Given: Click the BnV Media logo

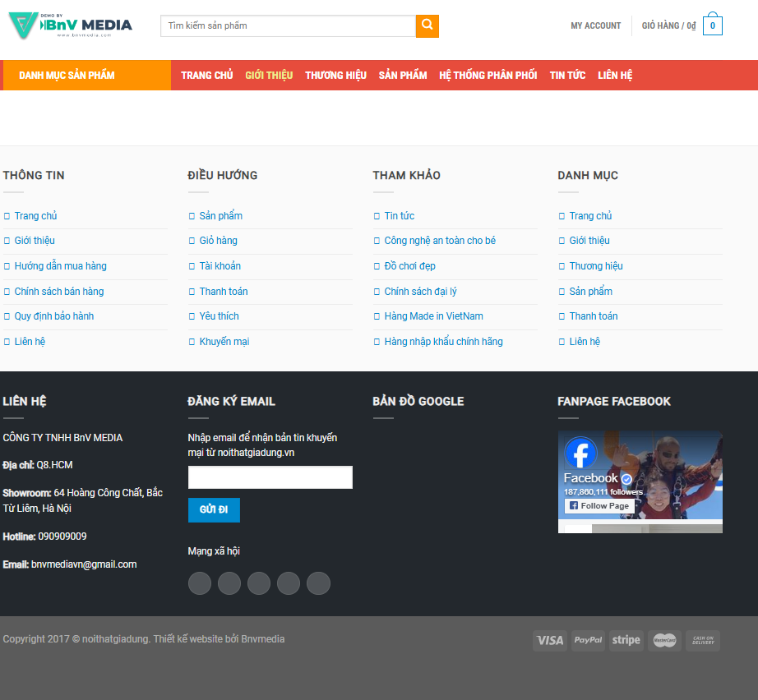Looking at the screenshot, I should point(71,25).
